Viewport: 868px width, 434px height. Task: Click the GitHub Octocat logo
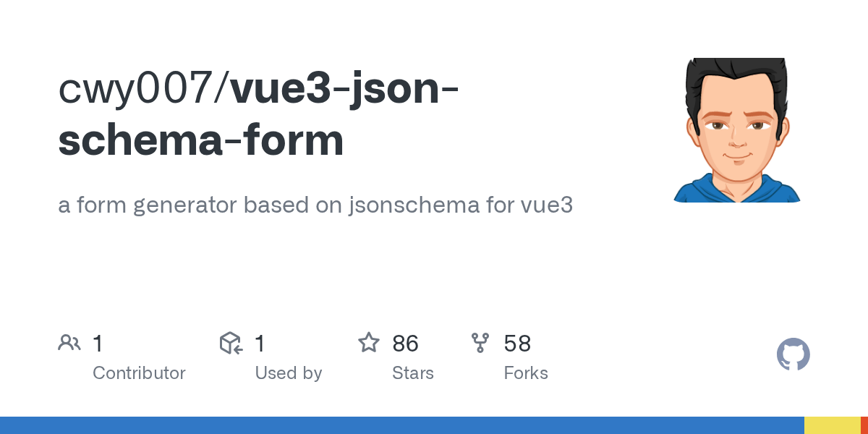(793, 355)
